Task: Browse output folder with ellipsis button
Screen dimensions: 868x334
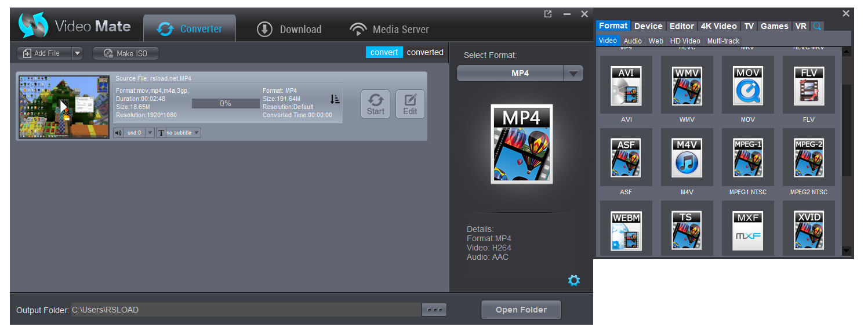Action: tap(434, 310)
